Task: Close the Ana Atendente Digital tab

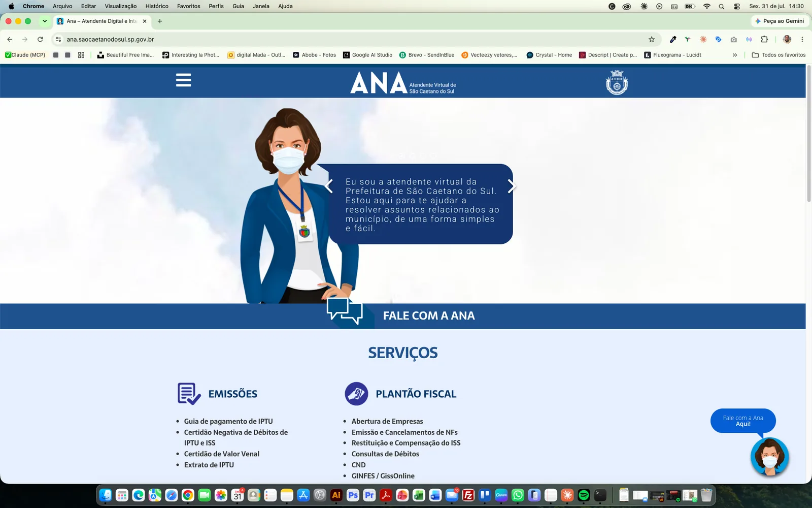Action: point(145,21)
